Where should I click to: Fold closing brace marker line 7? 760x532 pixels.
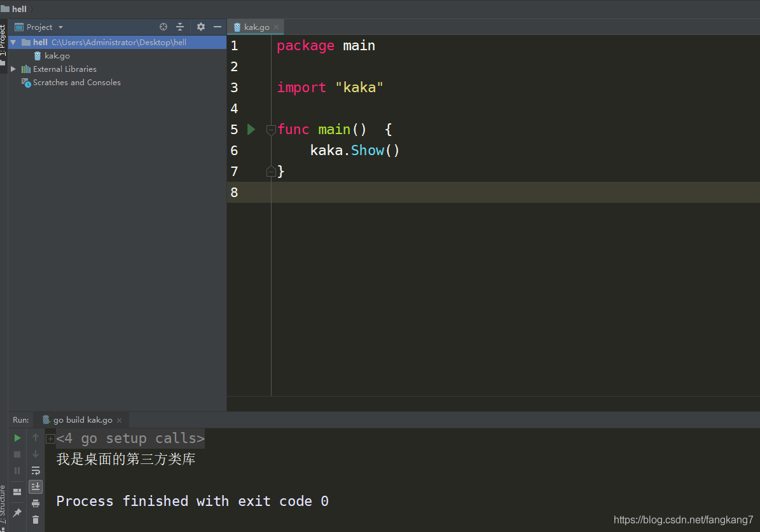[271, 171]
